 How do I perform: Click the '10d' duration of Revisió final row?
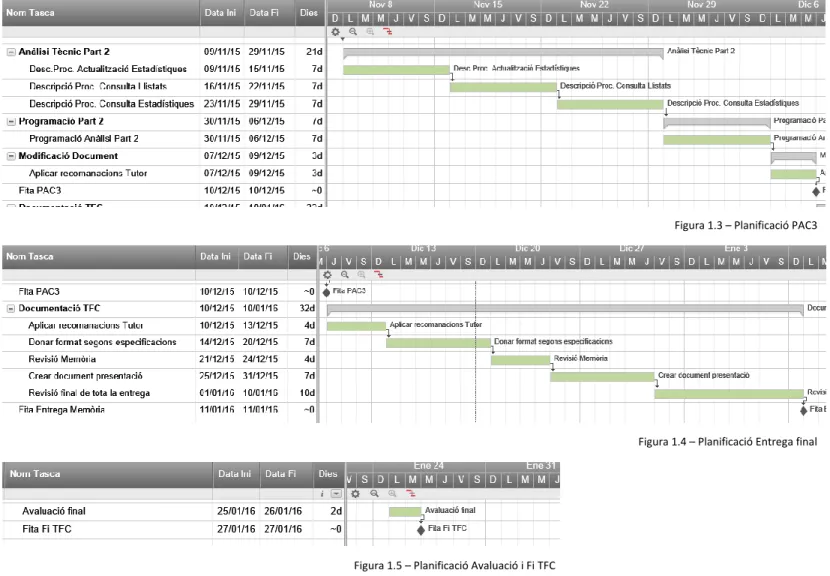(x=307, y=393)
